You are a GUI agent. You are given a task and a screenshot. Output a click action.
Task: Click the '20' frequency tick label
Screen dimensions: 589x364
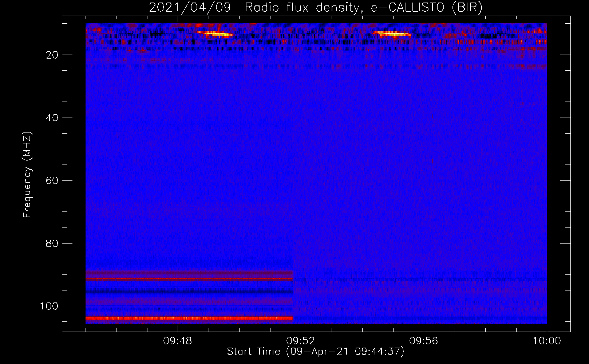52,55
